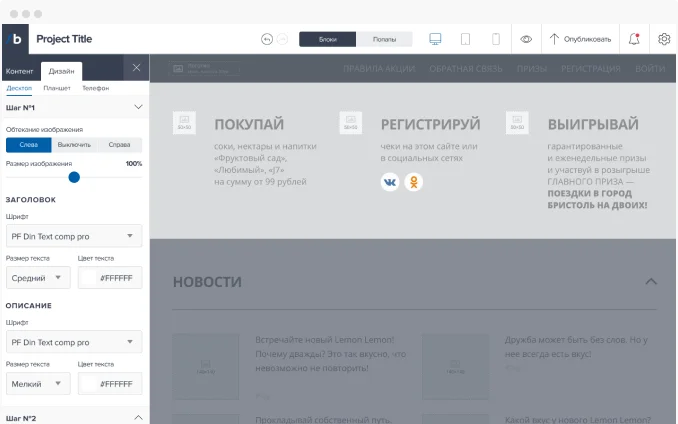The height and width of the screenshot is (424, 678).
Task: Click the ПОКУПАЙ heading text
Action: (249, 124)
